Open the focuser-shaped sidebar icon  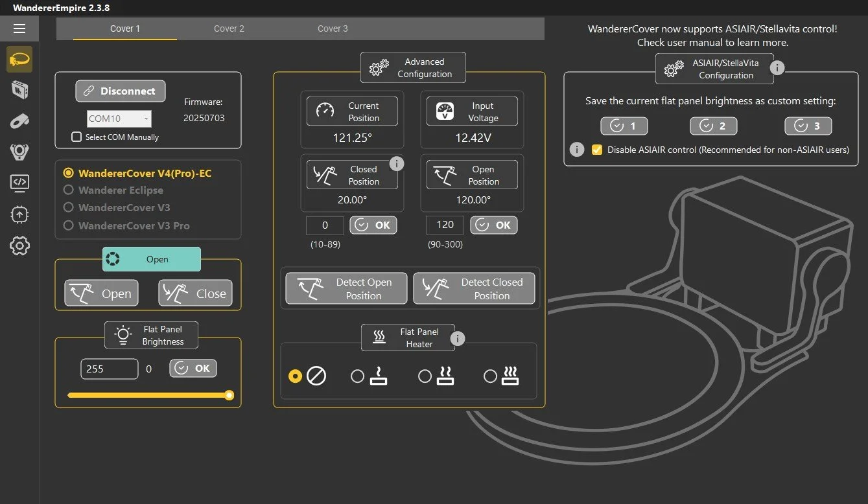pos(19,152)
